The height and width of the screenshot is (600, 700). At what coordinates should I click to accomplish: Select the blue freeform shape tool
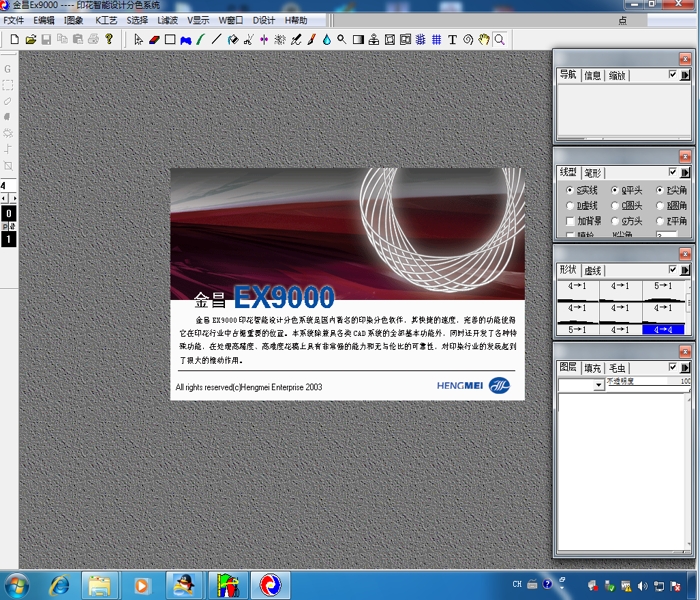(186, 40)
